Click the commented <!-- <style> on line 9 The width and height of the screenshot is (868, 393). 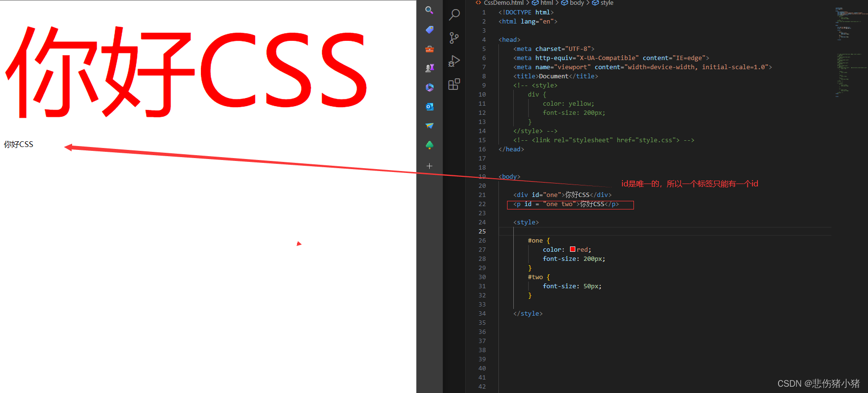535,86
